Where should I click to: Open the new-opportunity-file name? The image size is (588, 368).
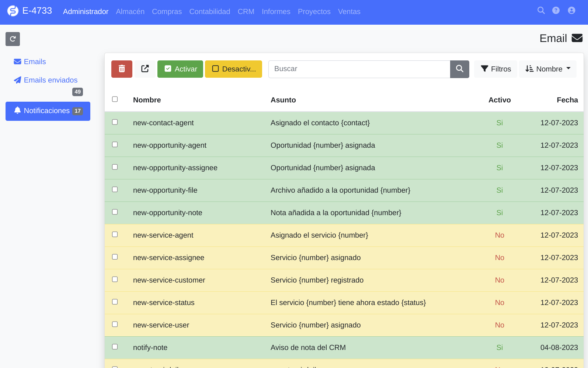click(x=165, y=190)
